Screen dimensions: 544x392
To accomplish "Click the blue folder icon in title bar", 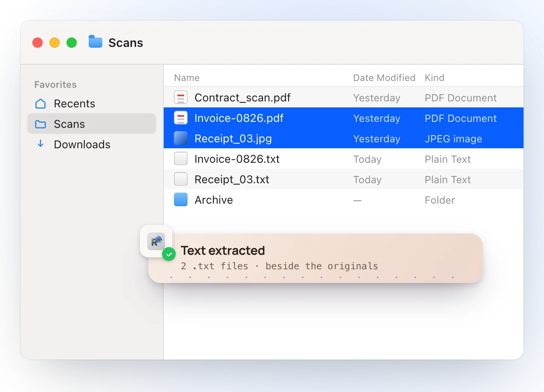I will pyautogui.click(x=95, y=42).
